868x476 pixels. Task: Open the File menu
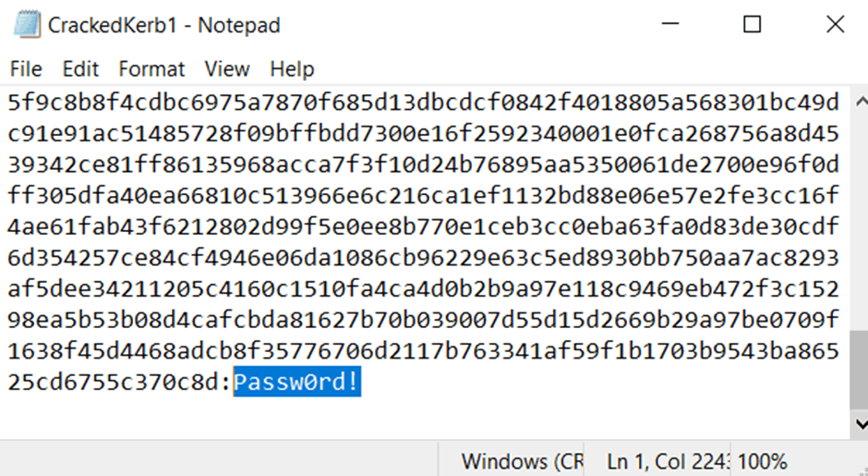coord(26,69)
